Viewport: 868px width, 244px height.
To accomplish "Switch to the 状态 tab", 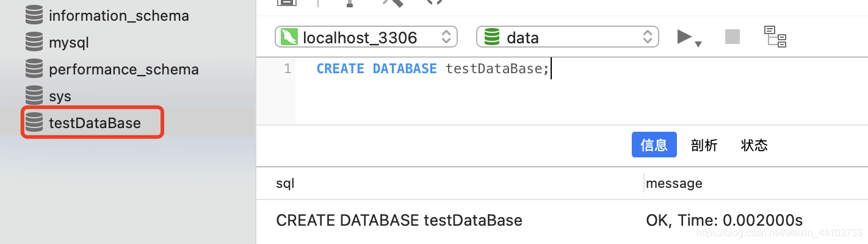I will [x=754, y=145].
